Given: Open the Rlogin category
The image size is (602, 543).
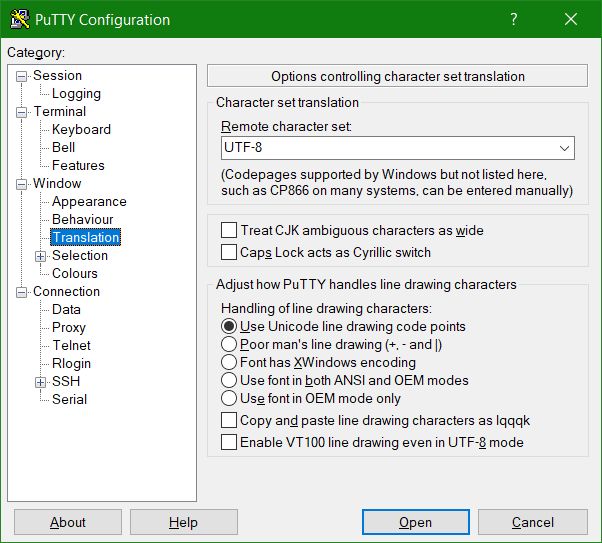Looking at the screenshot, I should (x=71, y=364).
